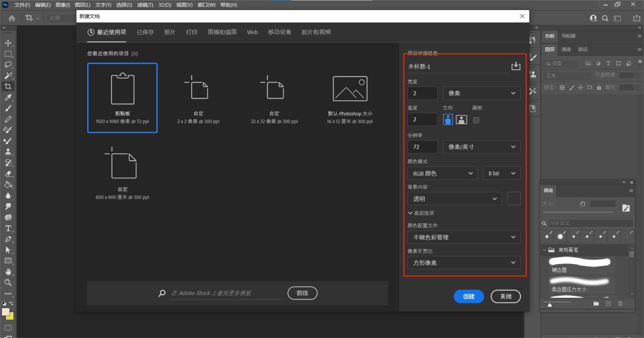Enable the 画板 artboard checkbox

(x=476, y=120)
